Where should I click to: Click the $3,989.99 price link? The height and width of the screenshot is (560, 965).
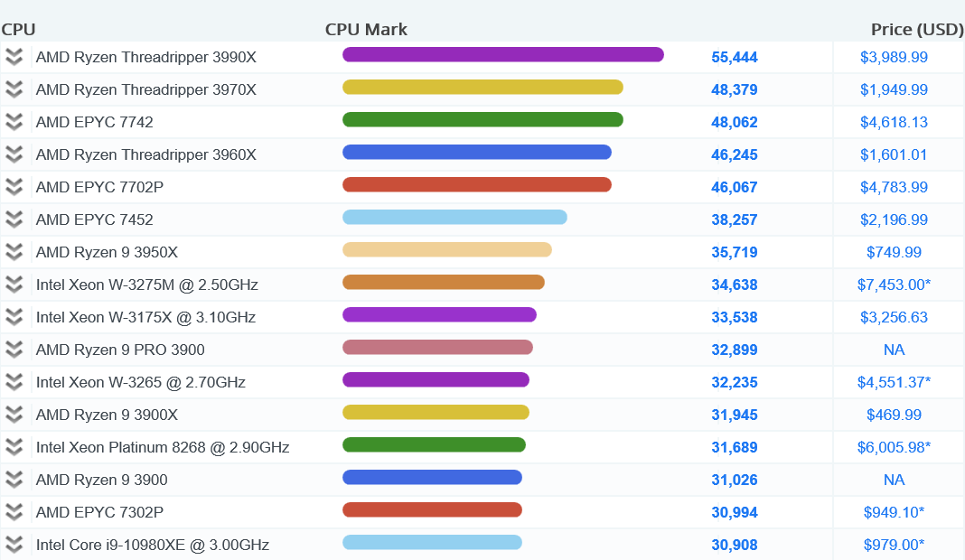click(x=894, y=57)
